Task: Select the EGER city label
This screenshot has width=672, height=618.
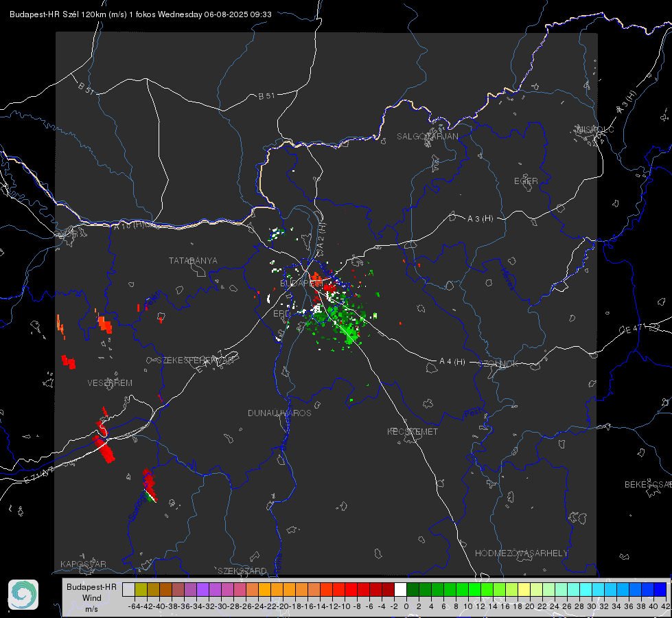Action: [x=526, y=181]
